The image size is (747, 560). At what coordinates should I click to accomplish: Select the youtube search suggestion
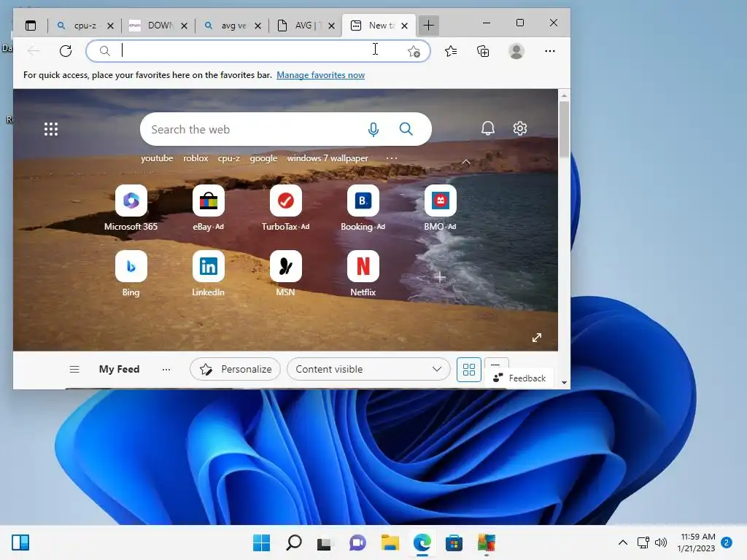coord(157,158)
